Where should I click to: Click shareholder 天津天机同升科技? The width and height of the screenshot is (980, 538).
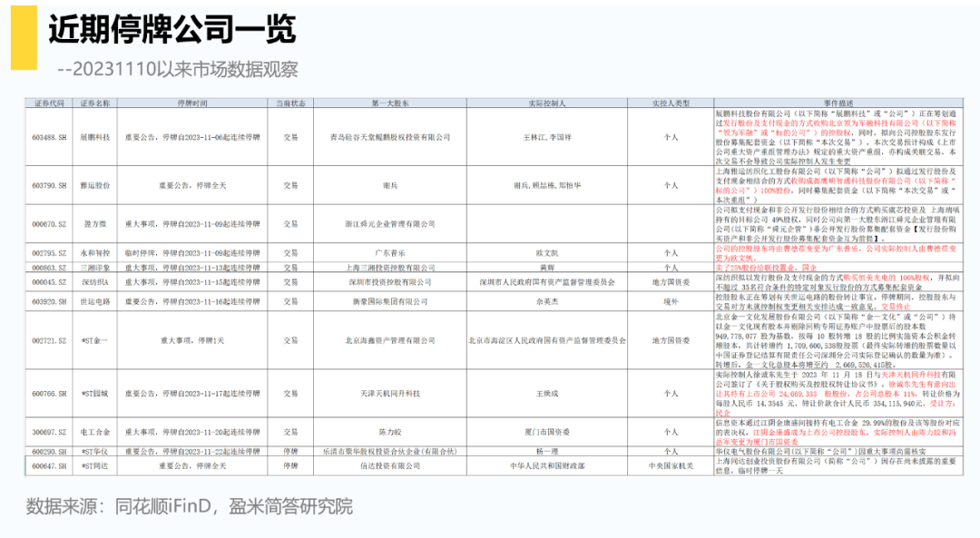[x=390, y=394]
